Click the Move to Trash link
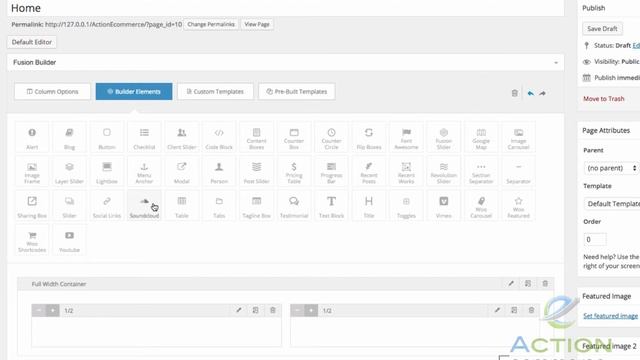This screenshot has width=640, height=360. click(604, 99)
